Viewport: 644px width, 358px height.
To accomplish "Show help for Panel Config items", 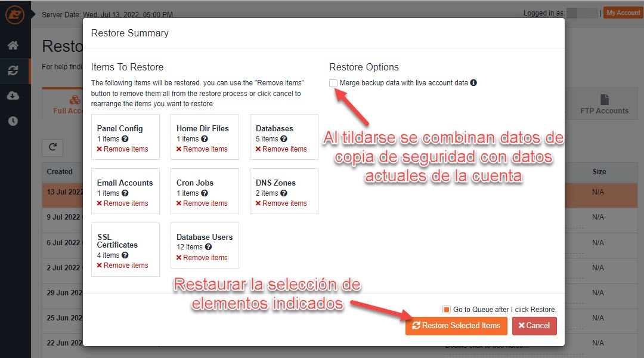I will click(x=125, y=139).
